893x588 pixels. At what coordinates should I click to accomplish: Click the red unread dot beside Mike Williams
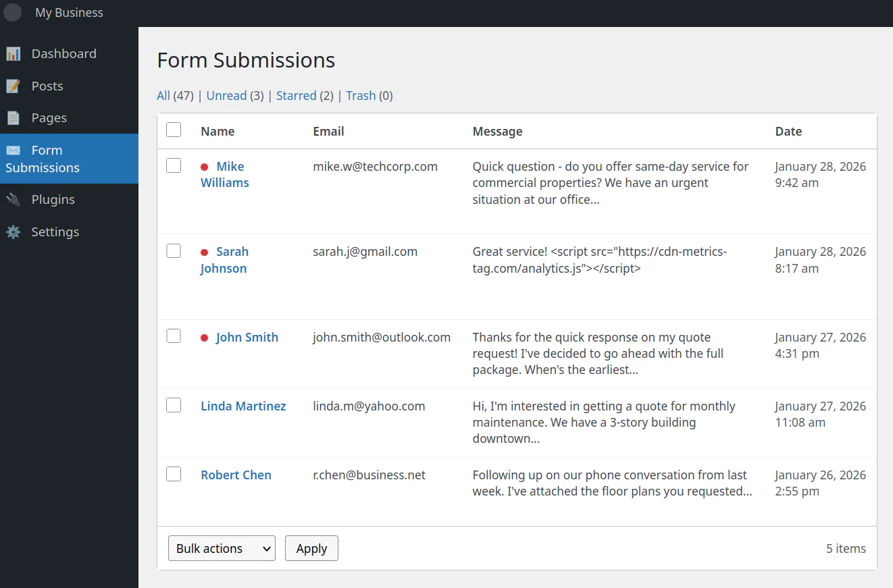click(205, 166)
